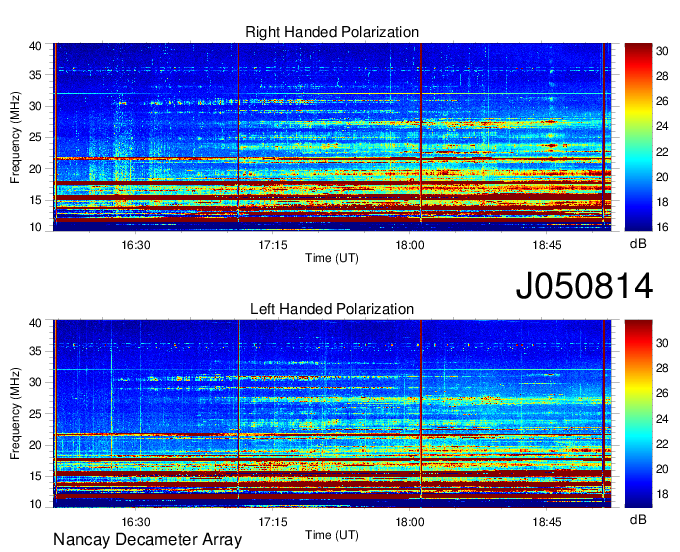Click "Time (UT)" under the Right Handed plot

tap(332, 258)
